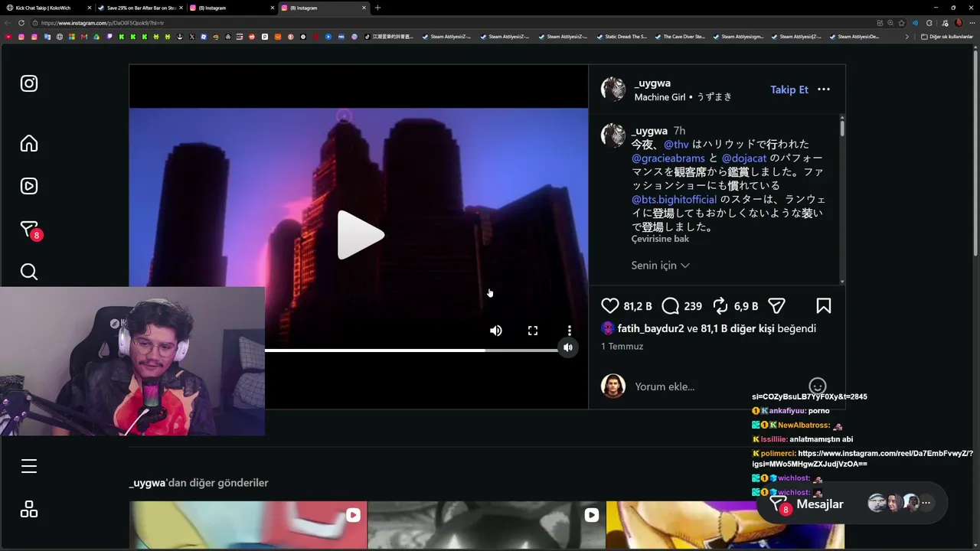Go to Home feed in Instagram sidebar
Viewport: 980px width, 551px height.
(x=29, y=144)
